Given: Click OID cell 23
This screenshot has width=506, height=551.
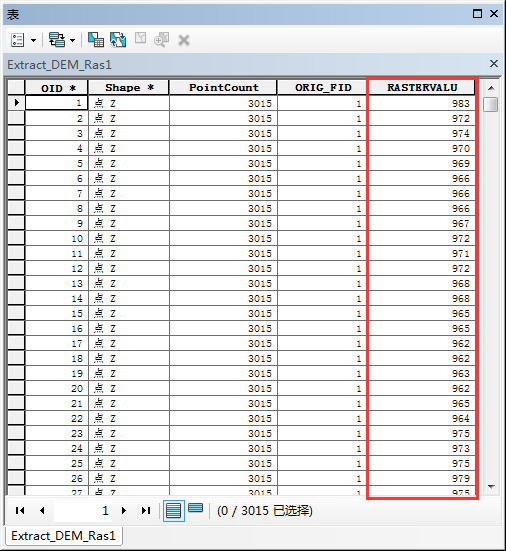Looking at the screenshot, I should pos(56,433).
